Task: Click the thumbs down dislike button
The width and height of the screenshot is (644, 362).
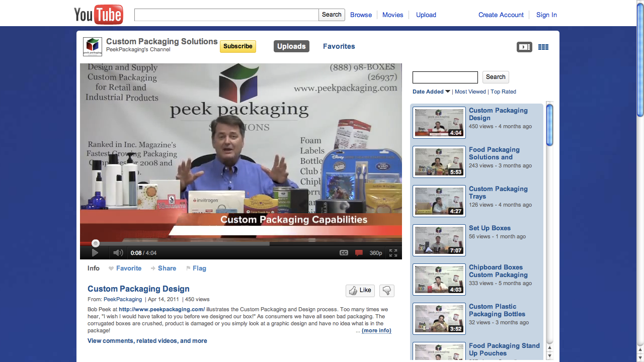Action: coord(386,290)
